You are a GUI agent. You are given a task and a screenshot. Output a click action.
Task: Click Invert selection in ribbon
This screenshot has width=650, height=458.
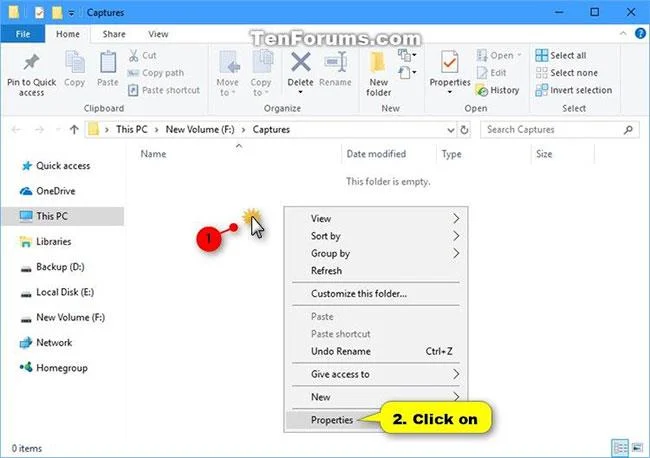click(574, 90)
